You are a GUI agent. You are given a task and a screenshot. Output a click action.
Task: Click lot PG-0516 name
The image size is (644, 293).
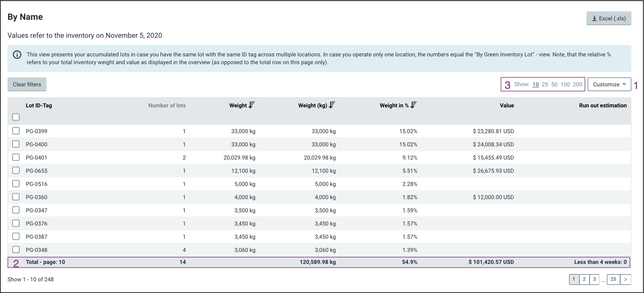point(37,184)
